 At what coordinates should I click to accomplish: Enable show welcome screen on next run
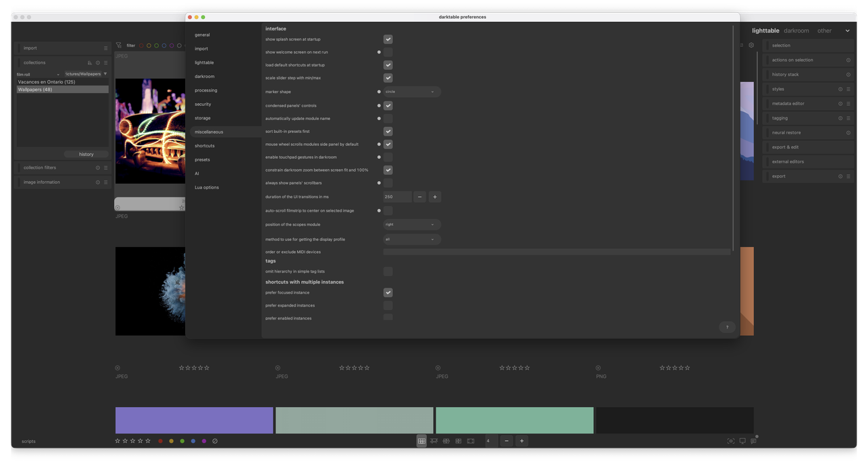(388, 52)
